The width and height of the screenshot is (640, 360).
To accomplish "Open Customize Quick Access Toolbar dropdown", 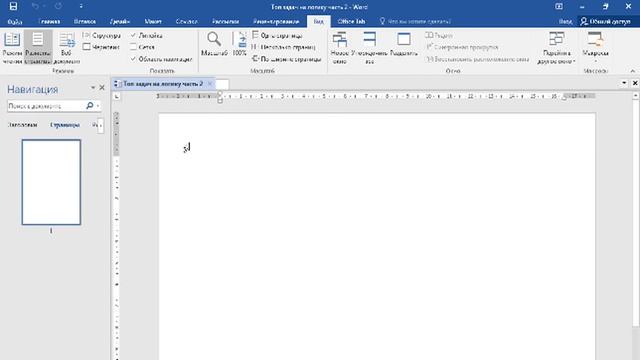I will (x=81, y=6).
